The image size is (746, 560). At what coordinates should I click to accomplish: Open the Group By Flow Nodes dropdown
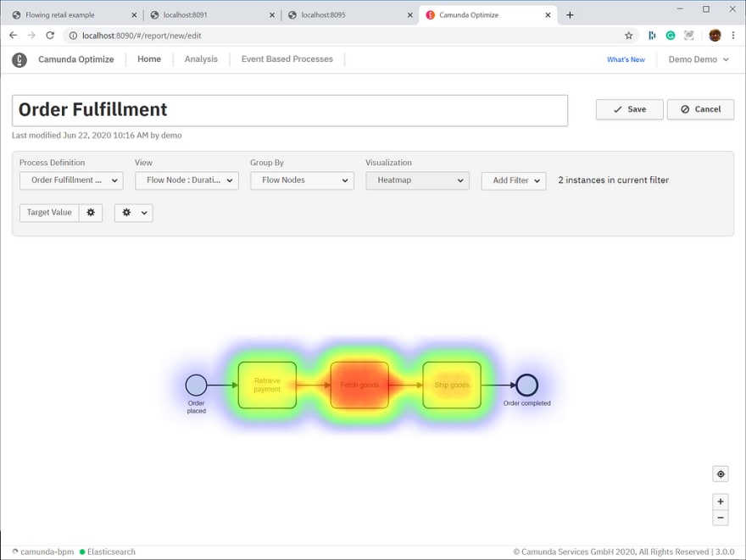[302, 180]
